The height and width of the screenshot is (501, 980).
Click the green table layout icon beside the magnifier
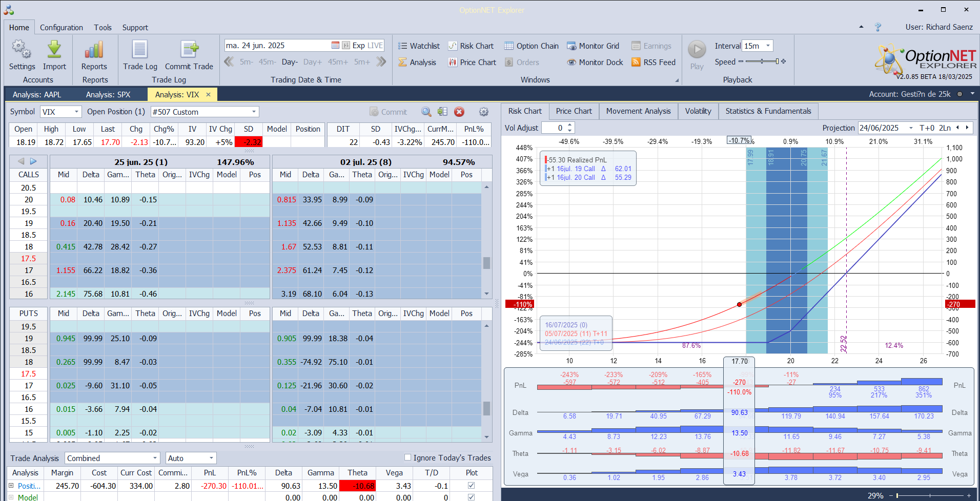(443, 112)
